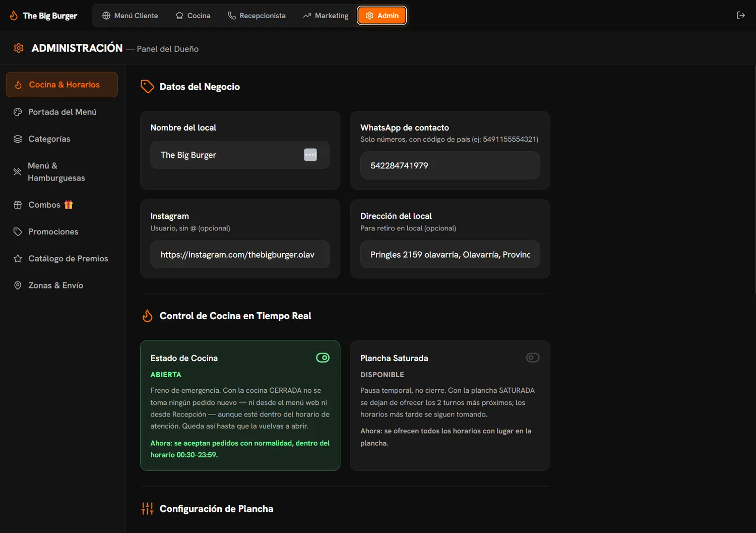The height and width of the screenshot is (533, 756).
Task: Click the Configuración de Plancha heading
Action: pyautogui.click(x=216, y=509)
